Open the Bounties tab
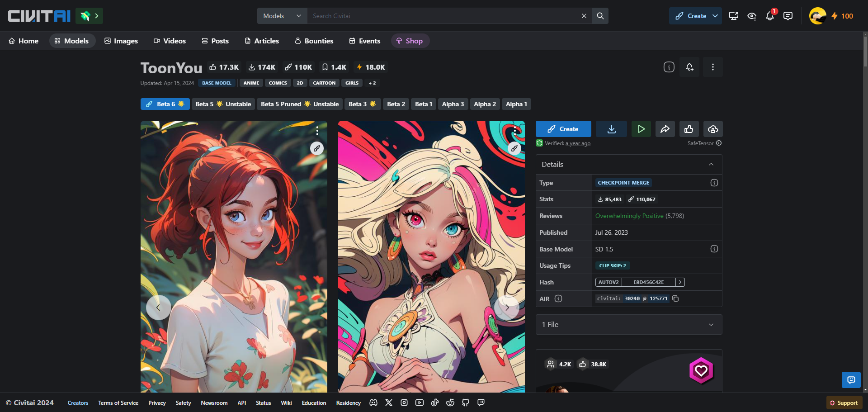868x412 pixels. [314, 41]
